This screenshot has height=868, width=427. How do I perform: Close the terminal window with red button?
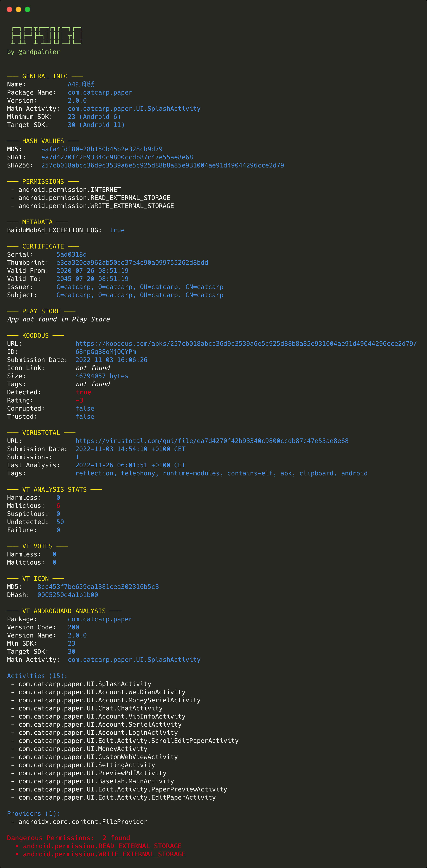point(9,9)
